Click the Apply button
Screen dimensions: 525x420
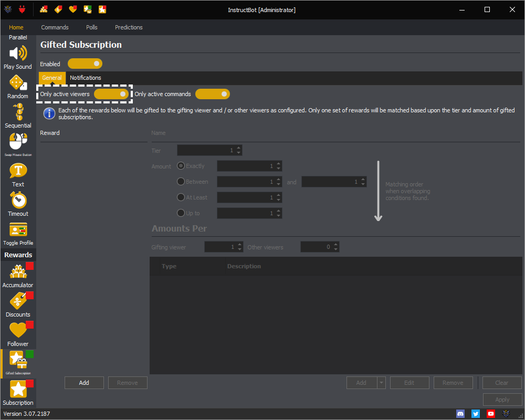(x=502, y=399)
